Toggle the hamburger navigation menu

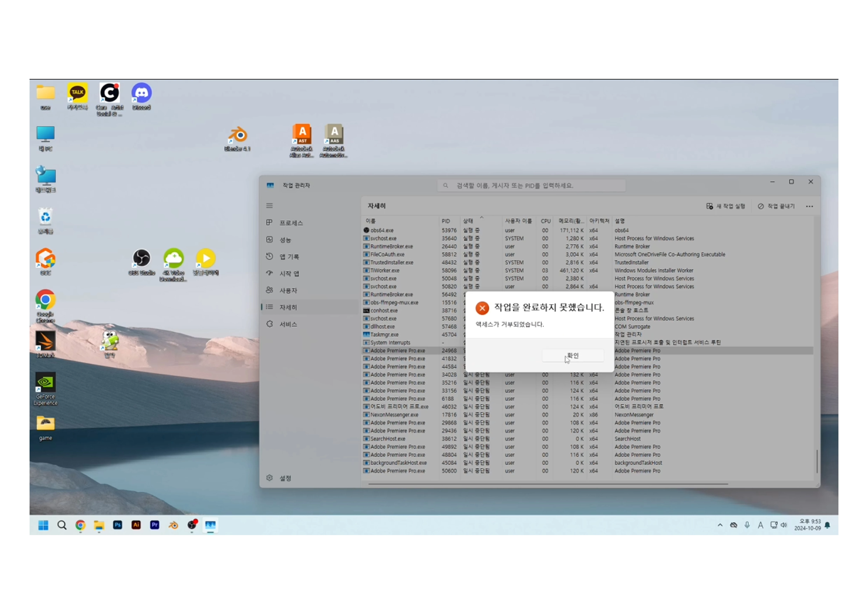(270, 206)
